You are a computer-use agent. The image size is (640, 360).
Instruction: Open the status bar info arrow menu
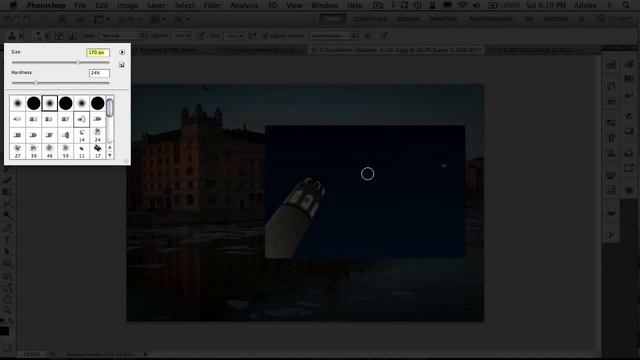tap(145, 355)
